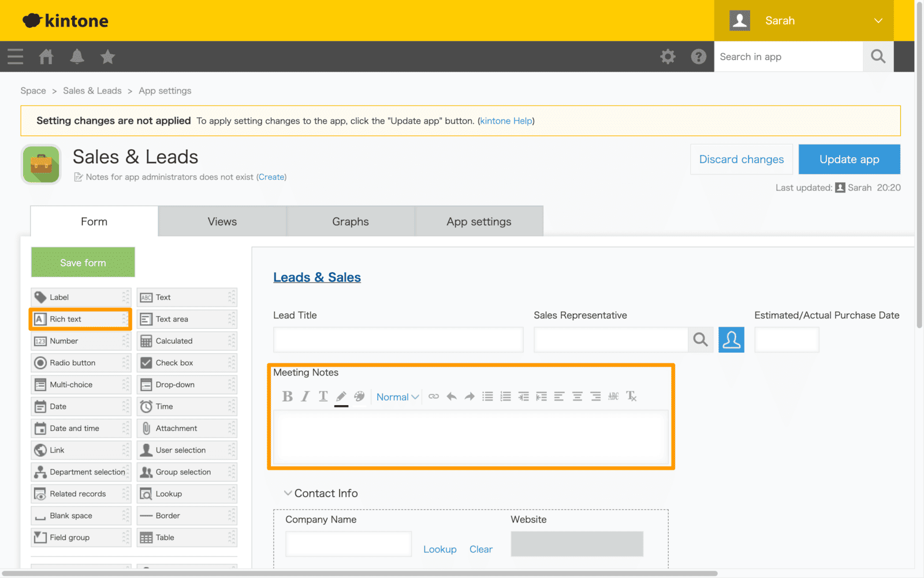The height and width of the screenshot is (578, 924).
Task: Click the Save form button
Action: click(83, 262)
